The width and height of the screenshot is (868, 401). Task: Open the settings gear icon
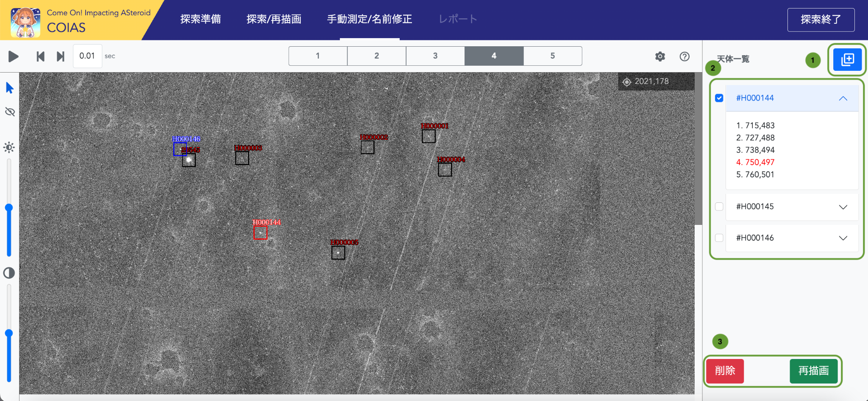660,56
